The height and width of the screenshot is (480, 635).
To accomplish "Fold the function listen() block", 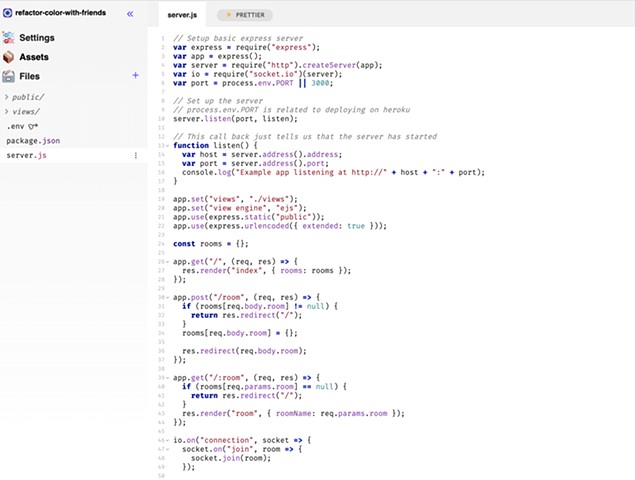I will click(x=167, y=146).
